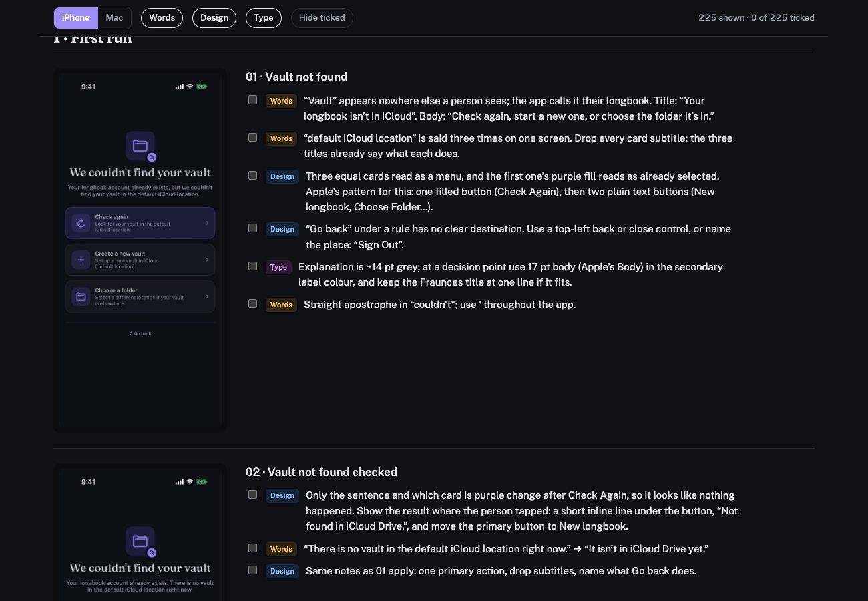Click the Type tag on the explanation note
Viewport: 868px width, 601px height.
pyautogui.click(x=278, y=268)
